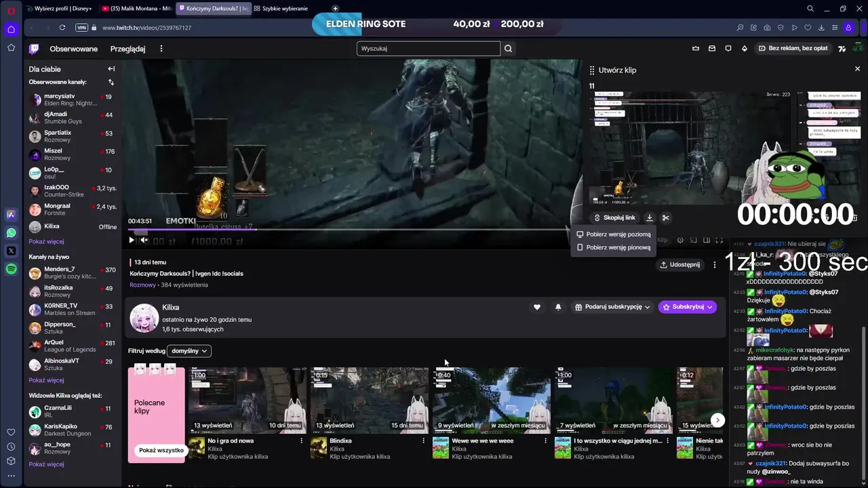The width and height of the screenshot is (868, 488).
Task: Click Pokaż więcej under Kanały na żywo
Action: coord(46,380)
